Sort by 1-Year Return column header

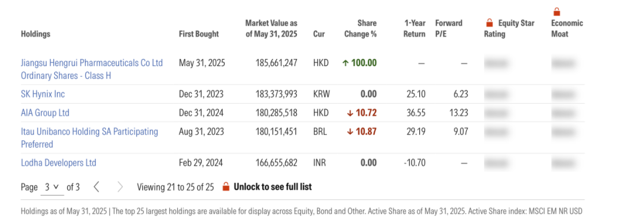pos(414,29)
